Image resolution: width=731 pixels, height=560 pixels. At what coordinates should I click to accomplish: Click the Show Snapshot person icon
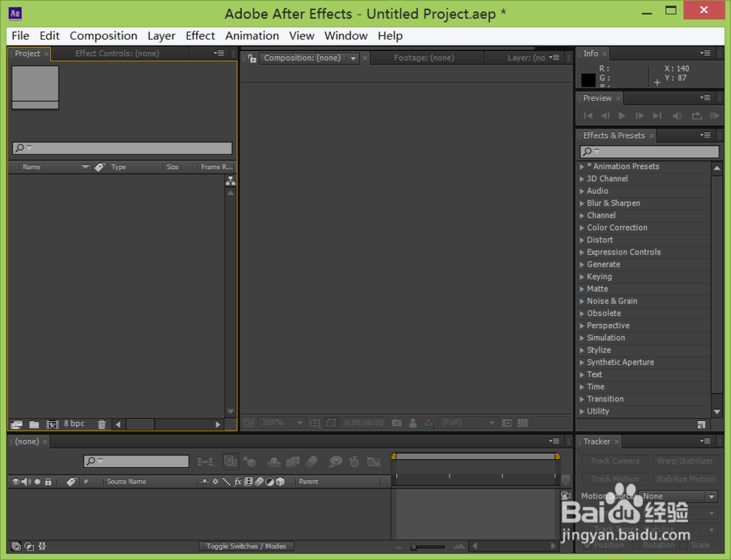(412, 423)
